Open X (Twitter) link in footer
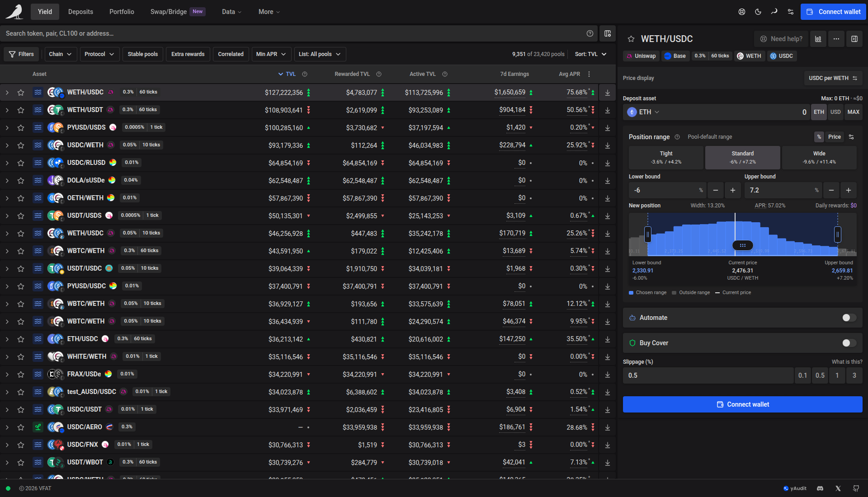The image size is (868, 497). pos(838,488)
